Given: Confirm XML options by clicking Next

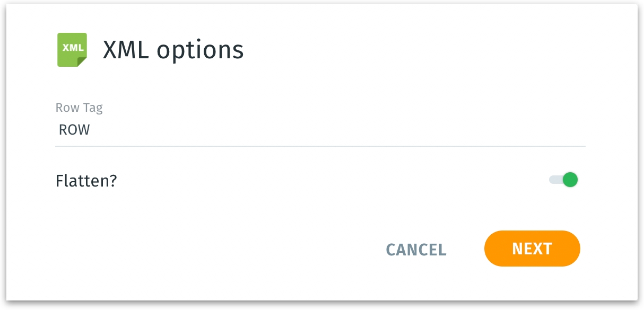Looking at the screenshot, I should [532, 249].
